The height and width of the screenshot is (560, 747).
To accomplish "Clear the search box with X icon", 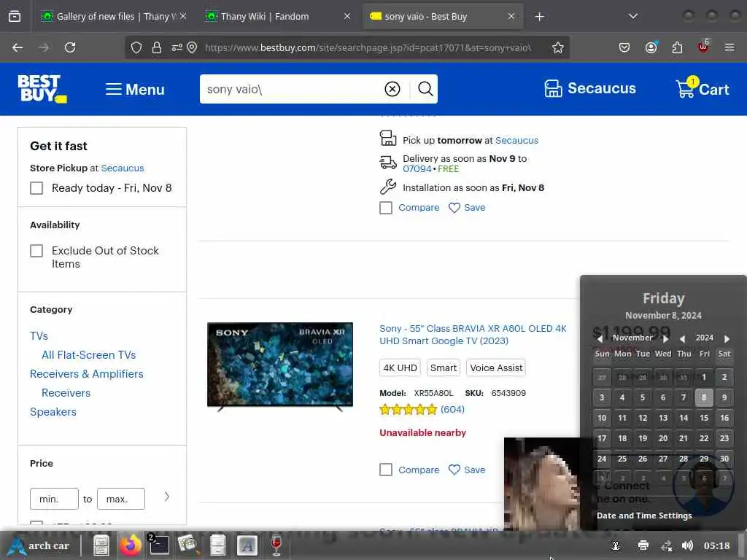I will [x=392, y=89].
